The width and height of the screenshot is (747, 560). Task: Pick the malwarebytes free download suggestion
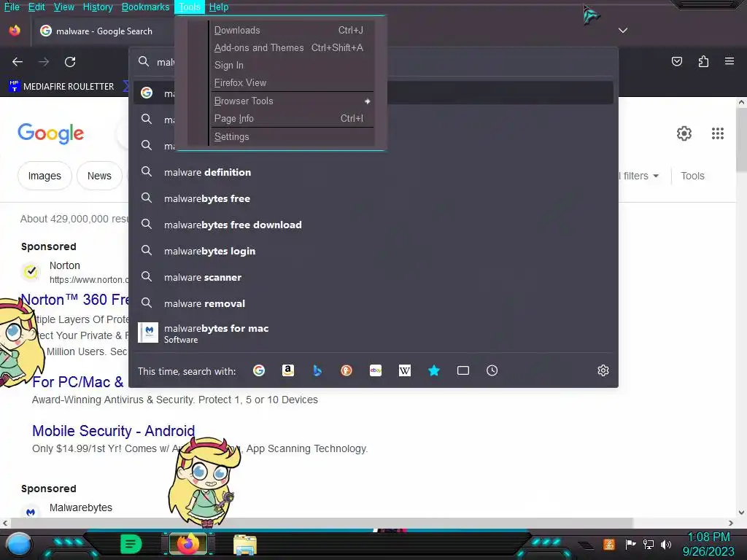pos(373,225)
